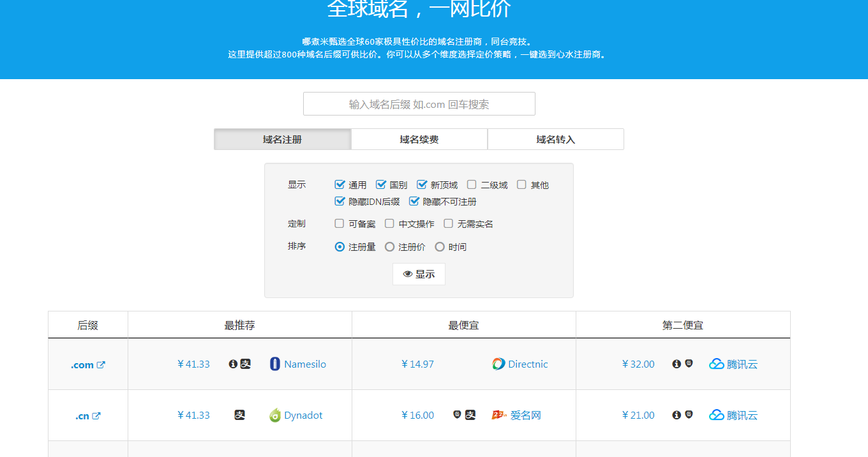Image resolution: width=868 pixels, height=457 pixels.
Task: Click the domain suffix search field
Action: coord(419,104)
